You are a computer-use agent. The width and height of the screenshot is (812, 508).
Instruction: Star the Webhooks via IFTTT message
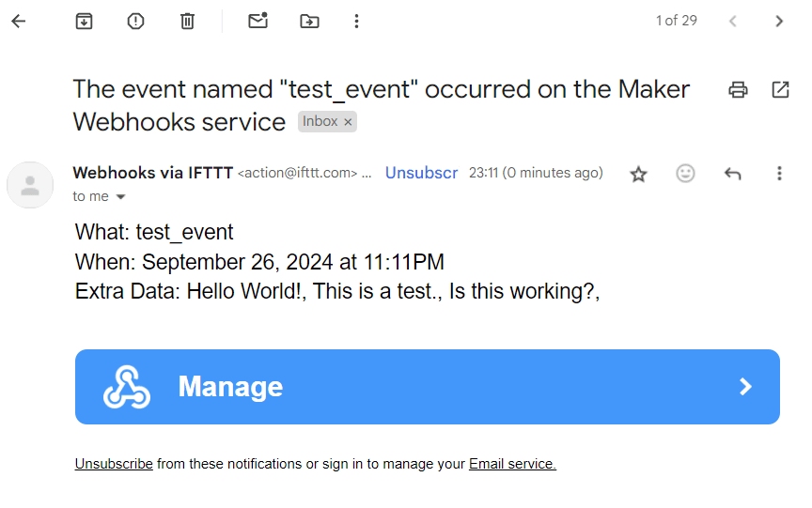pos(638,174)
